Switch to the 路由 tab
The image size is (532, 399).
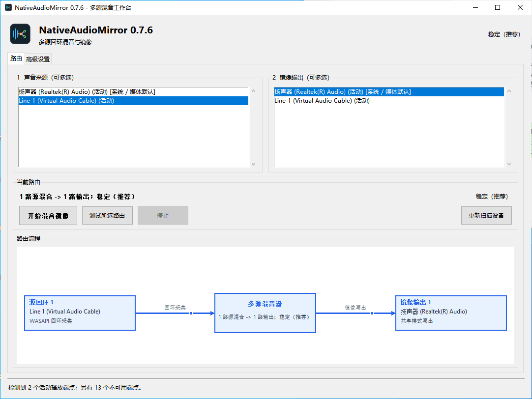coord(16,58)
